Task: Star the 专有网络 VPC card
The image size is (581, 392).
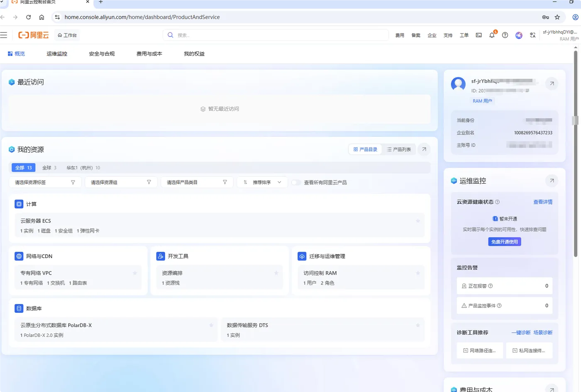Action: tap(135, 273)
